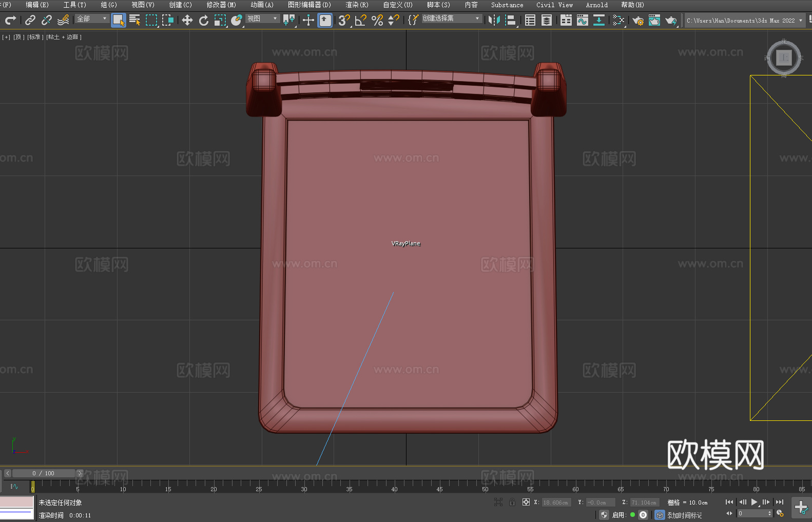Click the Redo arrow icon
The height and width of the screenshot is (522, 812).
(10, 20)
